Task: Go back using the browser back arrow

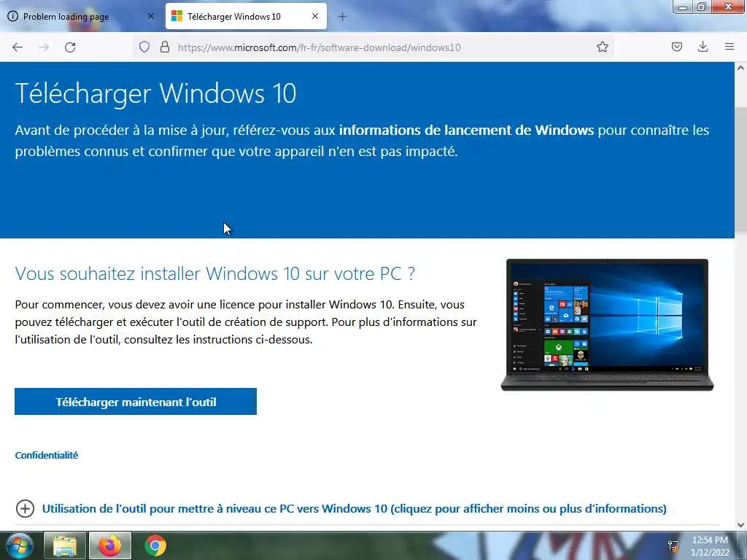Action: click(18, 47)
